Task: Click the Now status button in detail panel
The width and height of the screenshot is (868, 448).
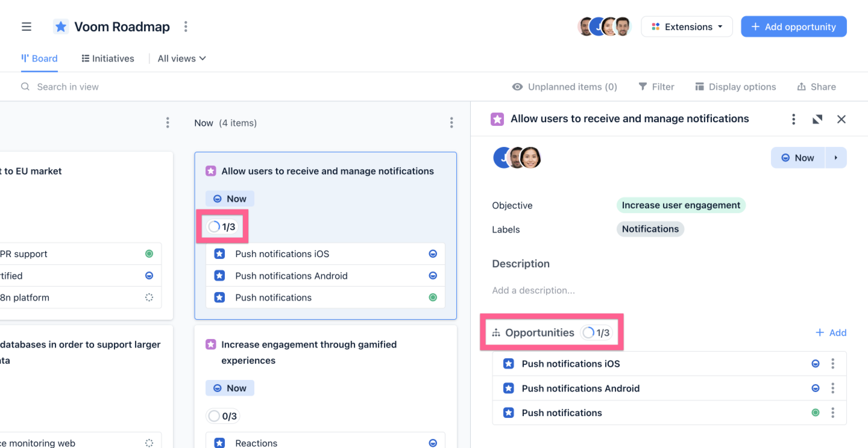Action: point(797,158)
